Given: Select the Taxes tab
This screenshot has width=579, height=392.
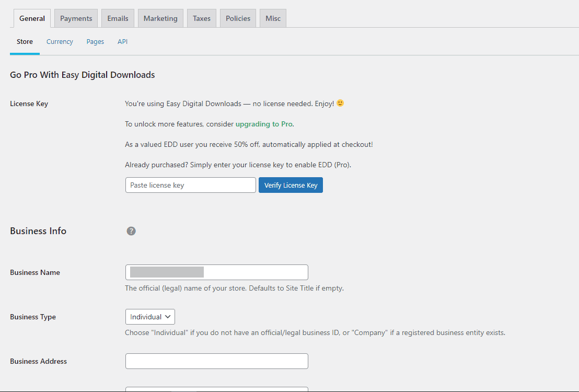Looking at the screenshot, I should pyautogui.click(x=201, y=18).
